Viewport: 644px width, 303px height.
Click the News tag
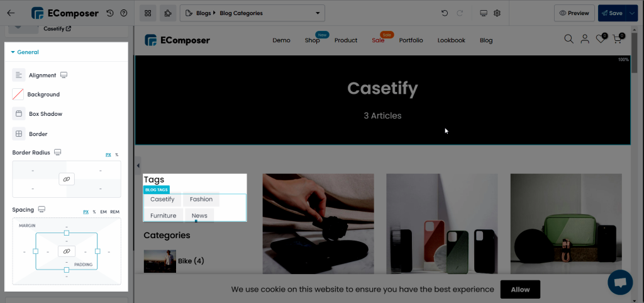[x=199, y=215]
